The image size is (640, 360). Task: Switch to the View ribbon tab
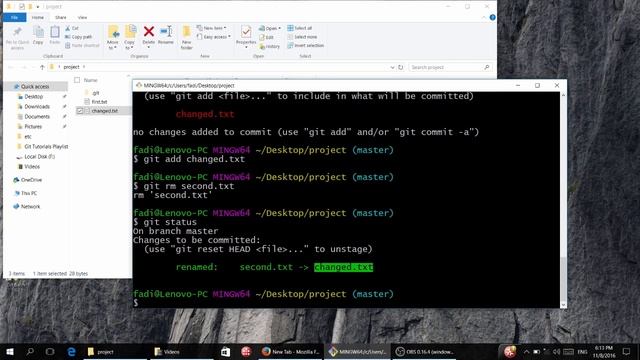82,18
